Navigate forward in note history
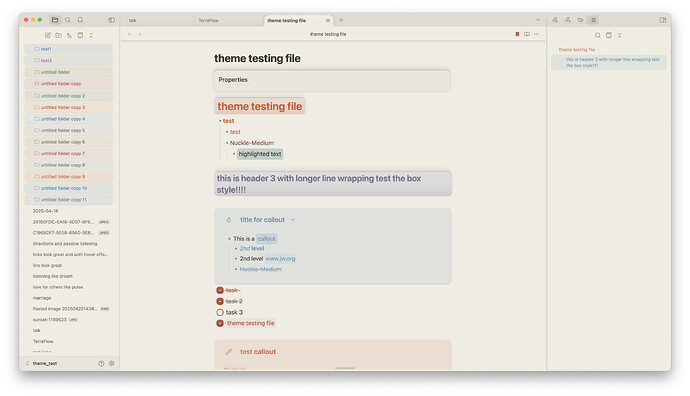Image resolution: width=690 pixels, height=396 pixels. pos(139,34)
